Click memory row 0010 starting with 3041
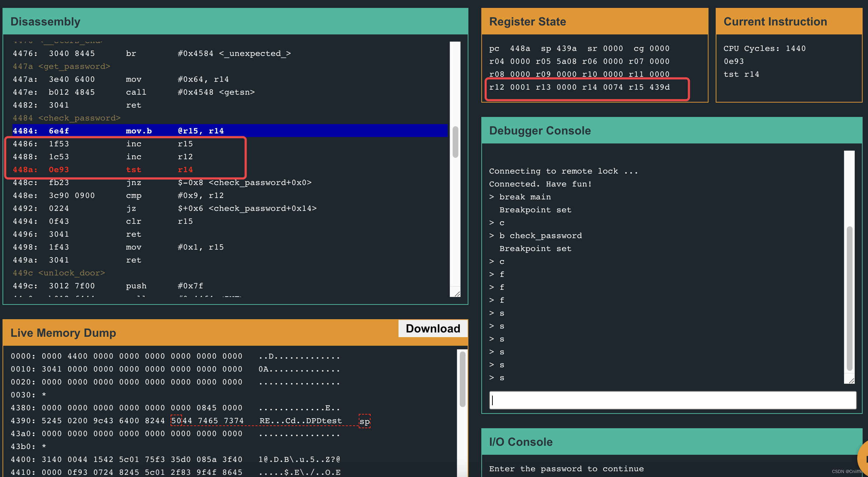This screenshot has height=477, width=868. tap(175, 369)
